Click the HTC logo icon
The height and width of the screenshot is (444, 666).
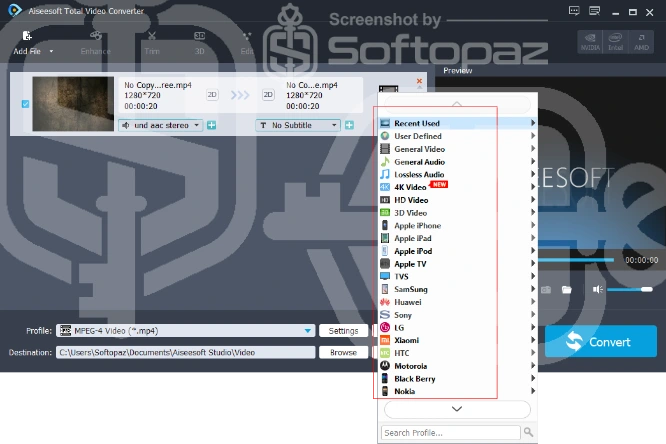tap(385, 353)
